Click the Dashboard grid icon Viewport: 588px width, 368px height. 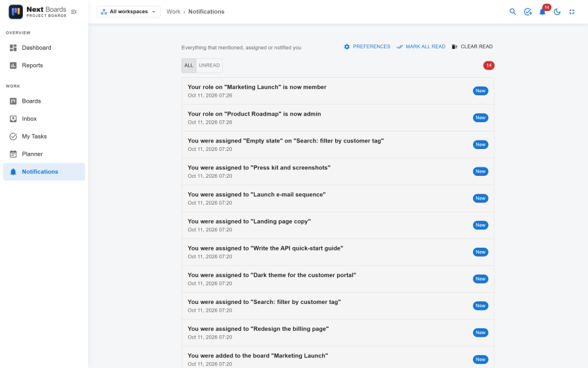(x=13, y=48)
